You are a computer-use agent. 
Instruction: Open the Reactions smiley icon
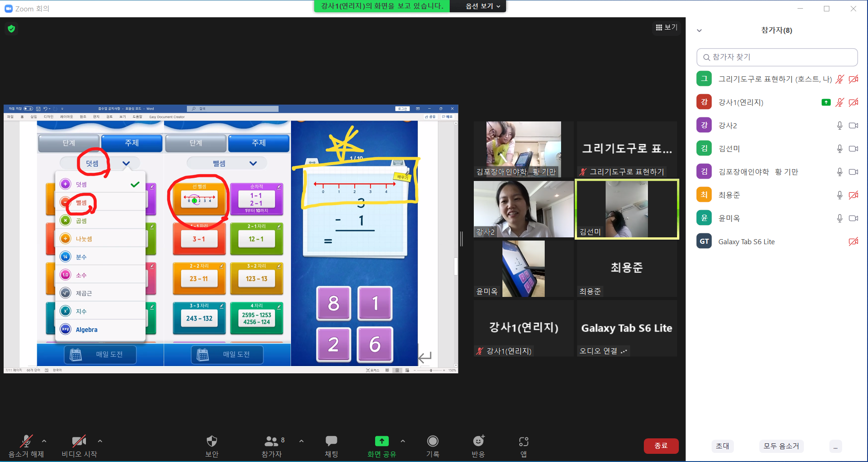tap(478, 441)
